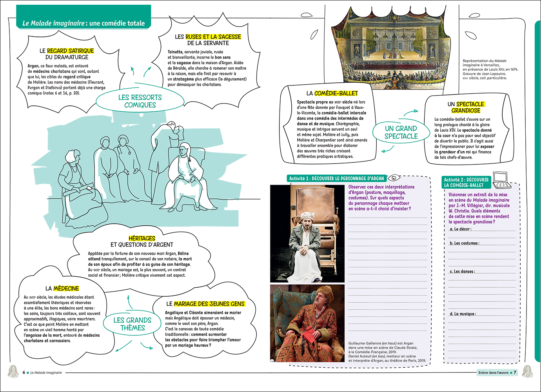This screenshot has width=541, height=392.
Task: Click answer line 'b. Les costumes :'
Action: [482, 243]
